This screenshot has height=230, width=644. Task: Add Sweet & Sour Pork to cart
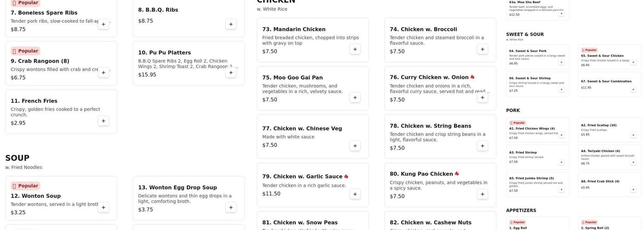561,62
